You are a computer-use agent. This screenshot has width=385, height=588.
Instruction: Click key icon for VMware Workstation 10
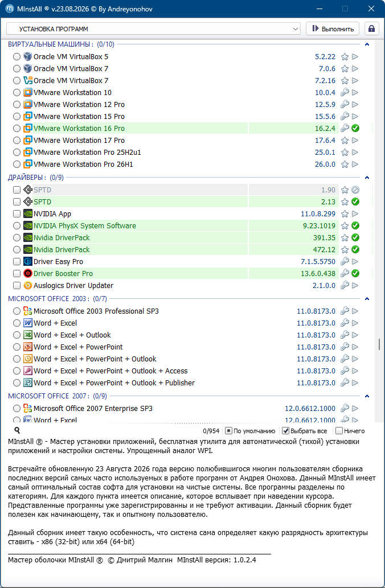[345, 93]
